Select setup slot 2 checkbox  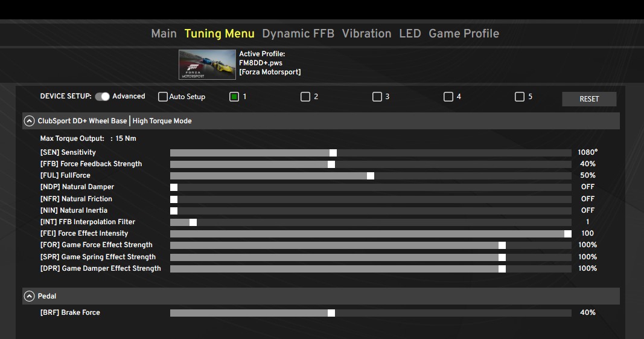click(x=305, y=97)
